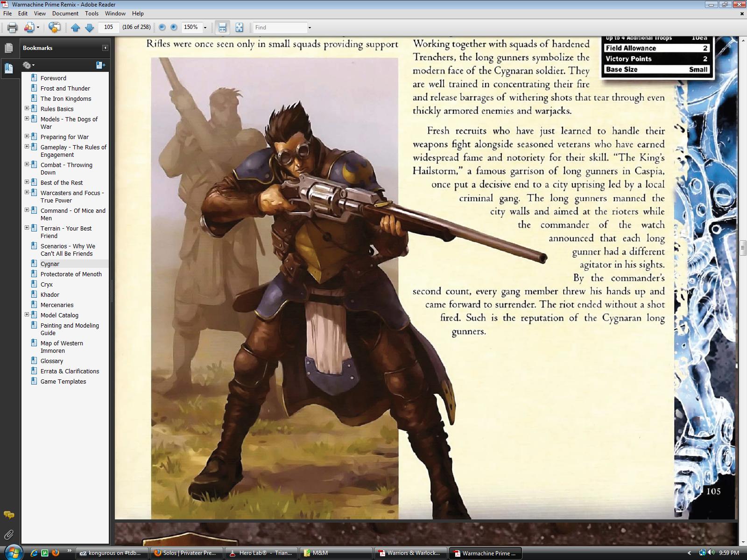
Task: Expand the Command - Of Mice and Men bookmark
Action: 27,210
